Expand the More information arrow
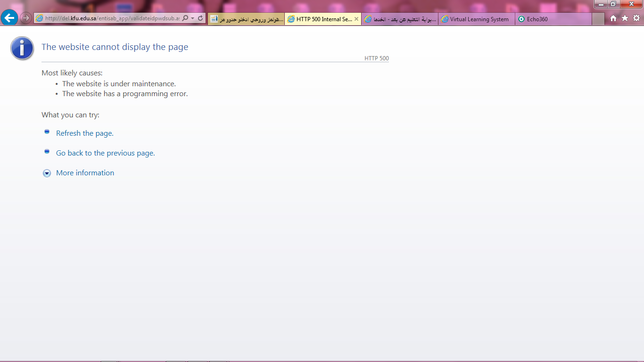 click(47, 173)
